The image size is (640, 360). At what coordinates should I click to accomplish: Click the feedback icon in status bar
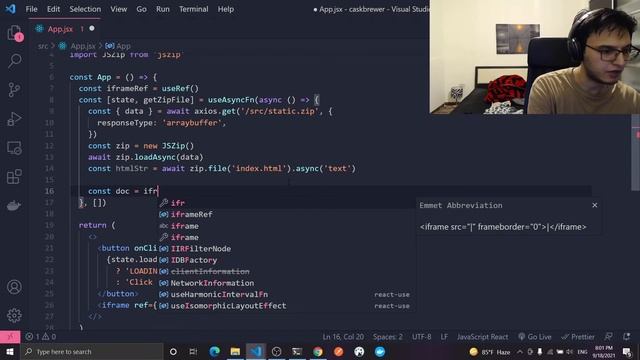tap(609, 337)
